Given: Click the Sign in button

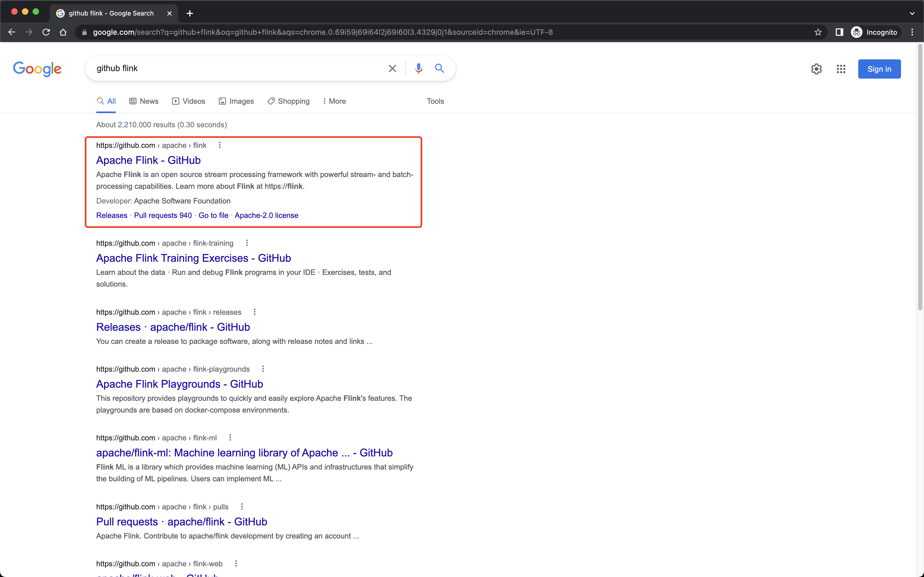Looking at the screenshot, I should (x=879, y=69).
